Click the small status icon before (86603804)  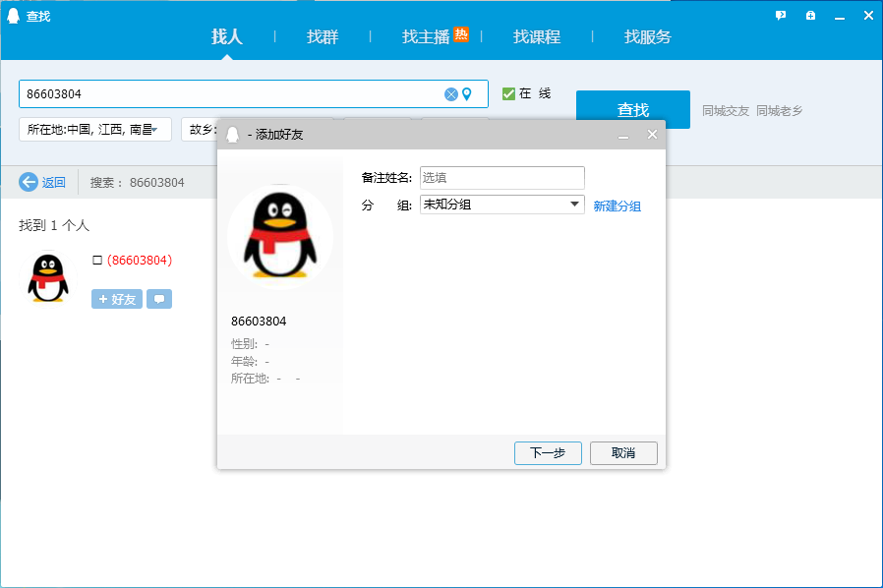[x=97, y=261]
